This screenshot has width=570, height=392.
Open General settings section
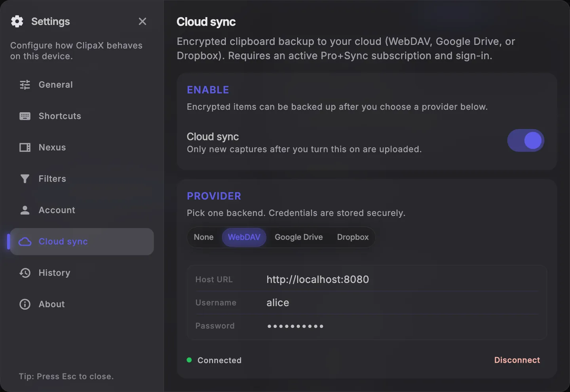pyautogui.click(x=82, y=85)
